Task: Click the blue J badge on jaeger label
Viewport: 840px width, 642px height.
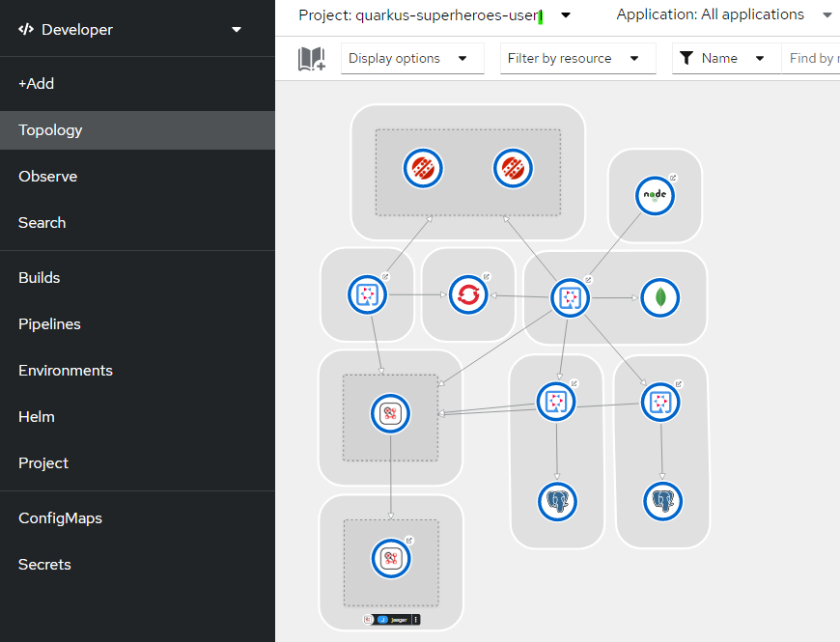Action: coord(382,620)
